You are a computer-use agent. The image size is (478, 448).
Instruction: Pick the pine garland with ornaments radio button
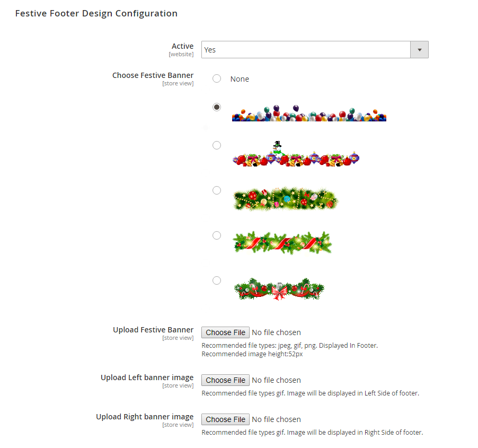(217, 190)
